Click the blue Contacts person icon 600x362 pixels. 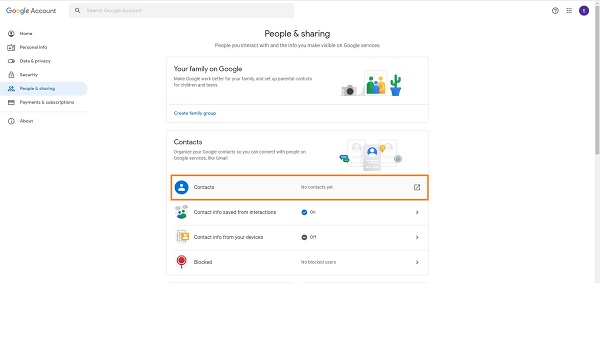tap(181, 188)
